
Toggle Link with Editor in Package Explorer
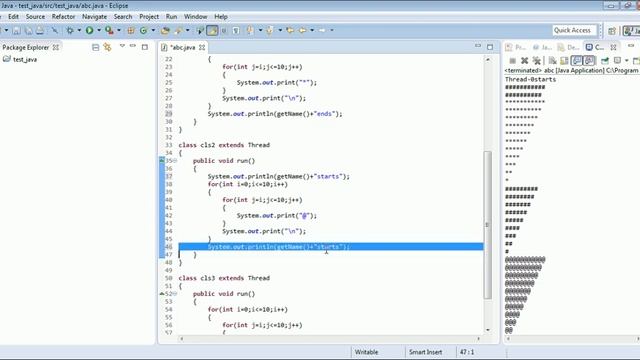click(107, 47)
